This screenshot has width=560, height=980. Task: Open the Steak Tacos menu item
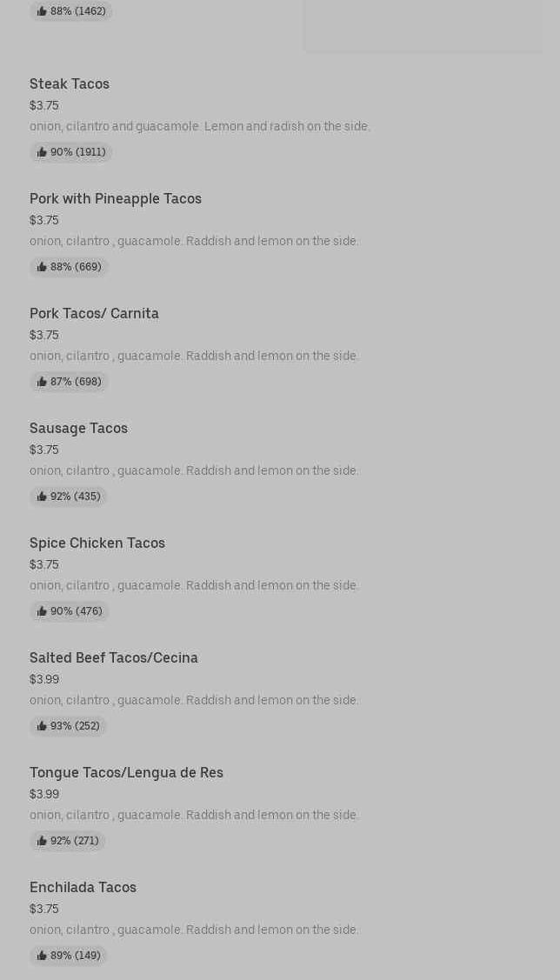pyautogui.click(x=70, y=83)
